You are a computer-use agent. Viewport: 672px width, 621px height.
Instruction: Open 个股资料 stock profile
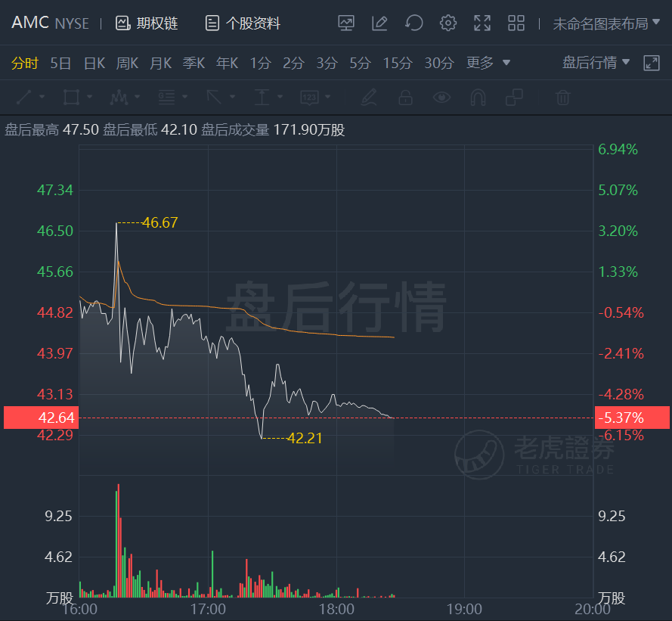243,23
